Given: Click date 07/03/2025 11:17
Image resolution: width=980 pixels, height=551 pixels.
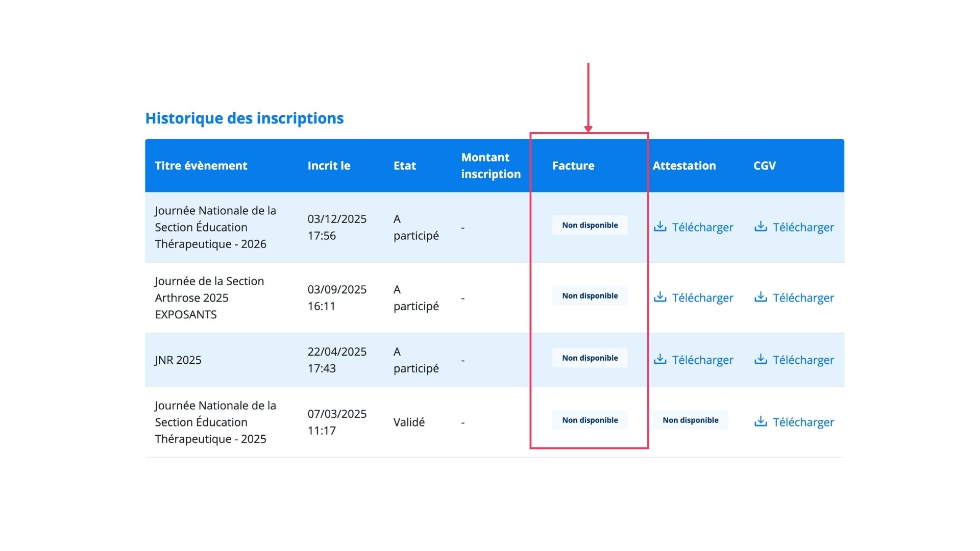Looking at the screenshot, I should coord(337,422).
